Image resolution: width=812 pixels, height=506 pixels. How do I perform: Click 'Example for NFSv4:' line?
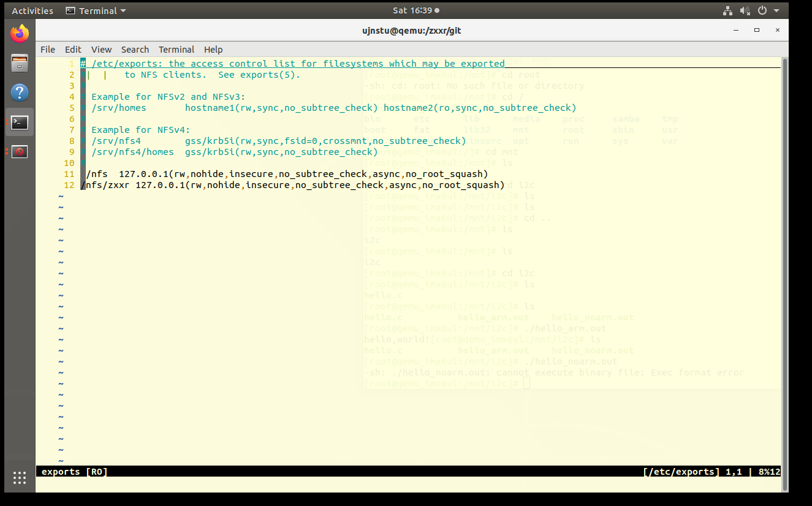pyautogui.click(x=141, y=130)
